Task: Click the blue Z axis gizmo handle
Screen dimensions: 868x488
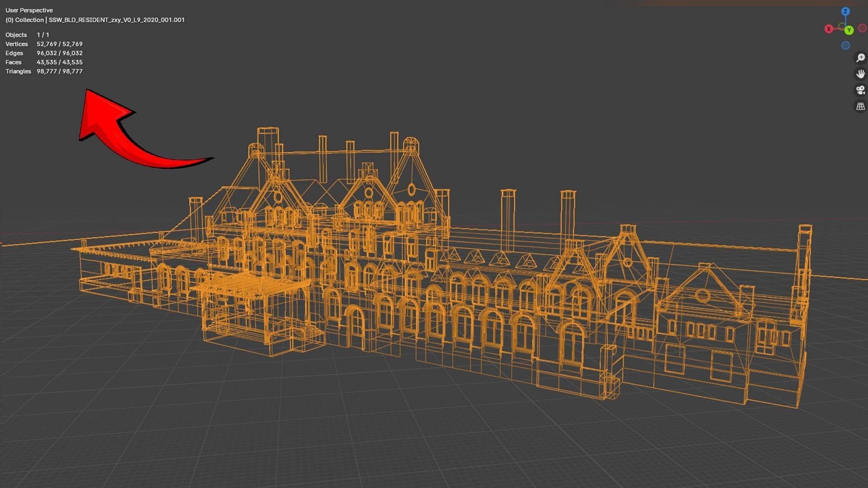Action: coord(845,11)
